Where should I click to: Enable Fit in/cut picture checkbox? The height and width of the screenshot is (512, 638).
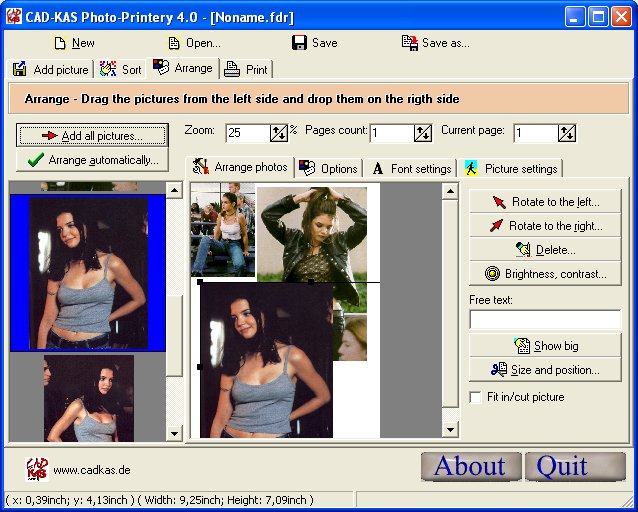pyautogui.click(x=476, y=397)
